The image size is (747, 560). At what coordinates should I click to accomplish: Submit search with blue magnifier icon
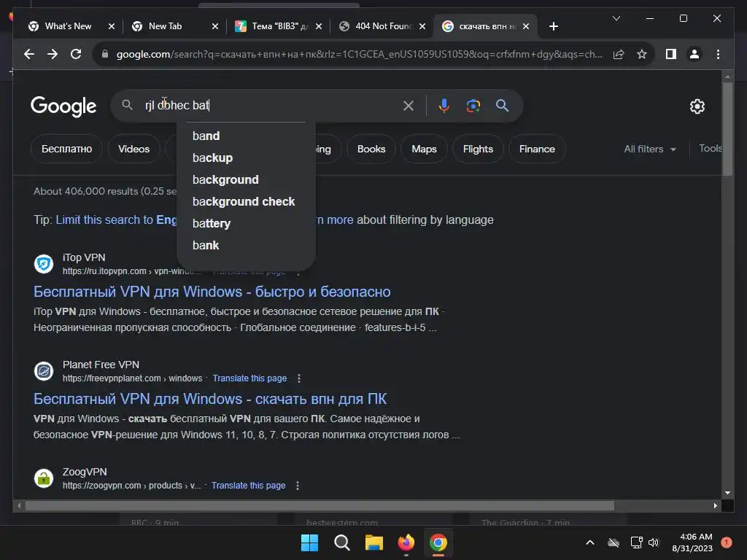tap(502, 106)
